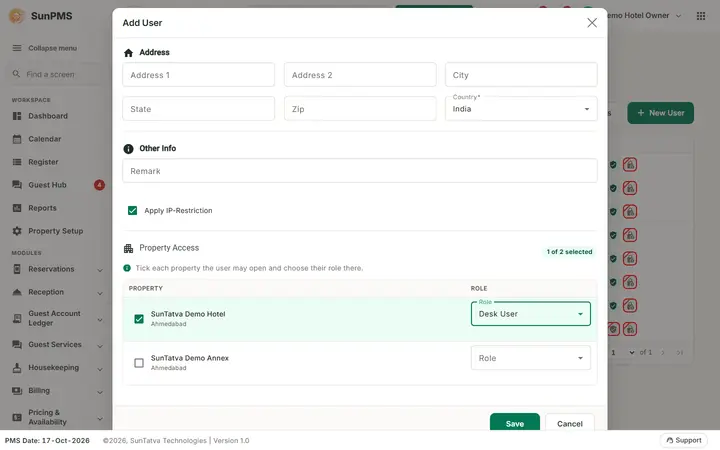720x450 pixels.
Task: Expand the Reception module
Action: (100, 293)
